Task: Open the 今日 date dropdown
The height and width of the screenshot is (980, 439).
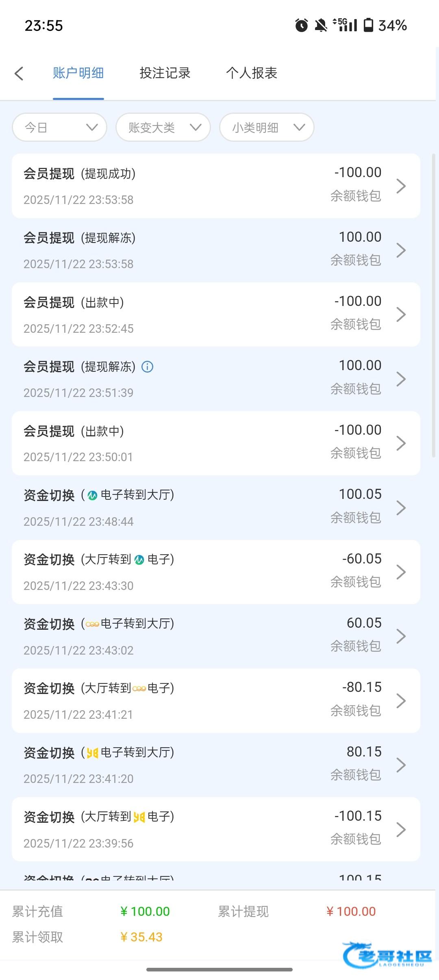Action: pos(60,128)
